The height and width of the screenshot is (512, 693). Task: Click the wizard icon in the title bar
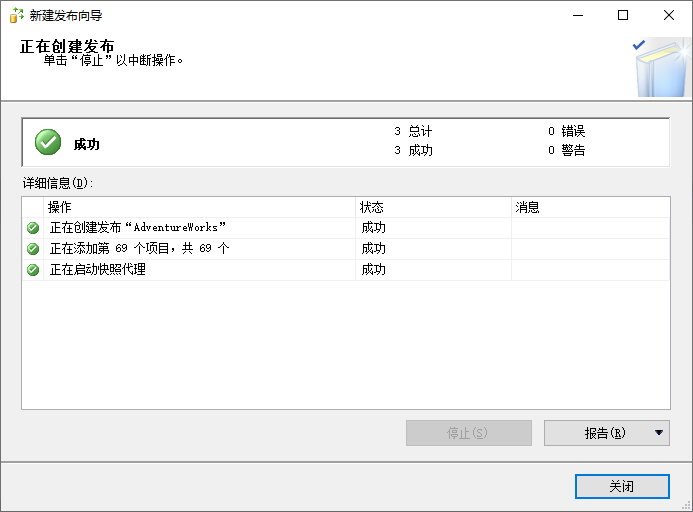click(x=16, y=15)
